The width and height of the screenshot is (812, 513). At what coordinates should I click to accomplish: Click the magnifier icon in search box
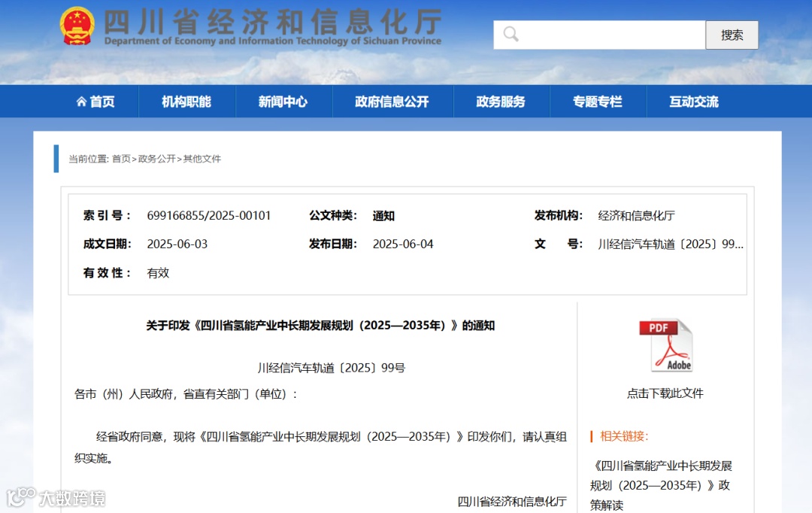[511, 34]
